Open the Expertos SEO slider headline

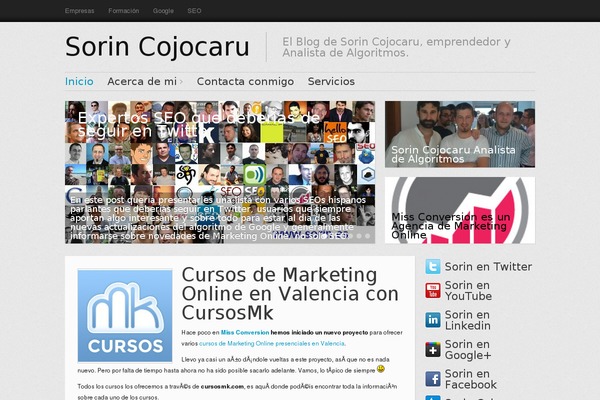coord(199,124)
